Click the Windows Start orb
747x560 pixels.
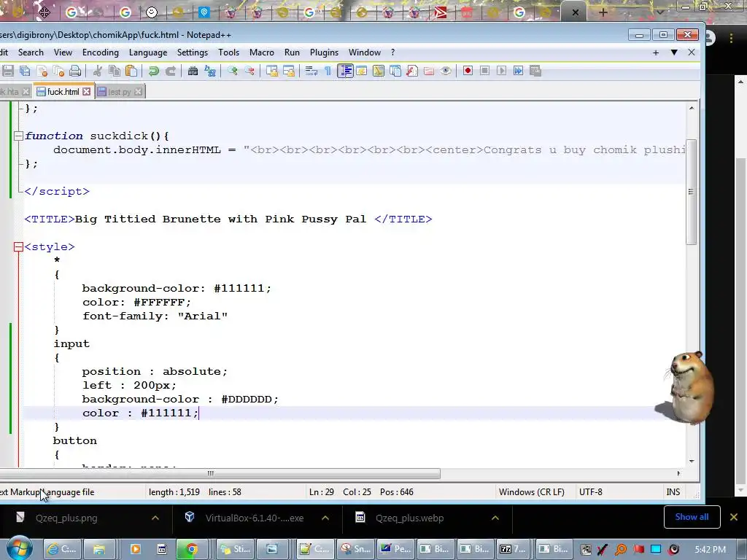pos(20,548)
